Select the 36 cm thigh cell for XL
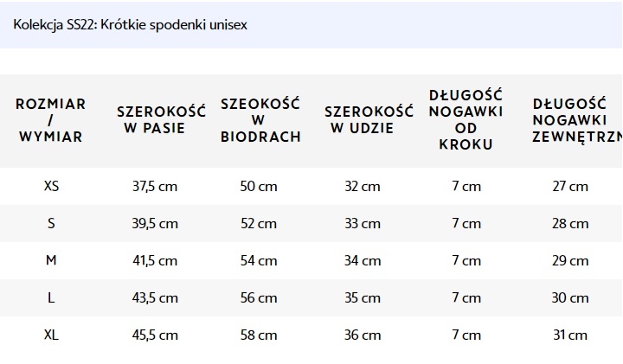The height and width of the screenshot is (364, 623). pyautogui.click(x=363, y=335)
